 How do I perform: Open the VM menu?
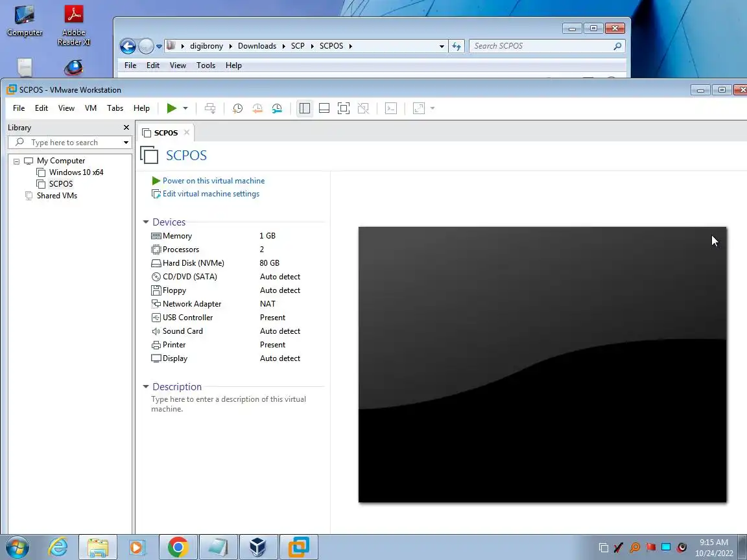[91, 108]
